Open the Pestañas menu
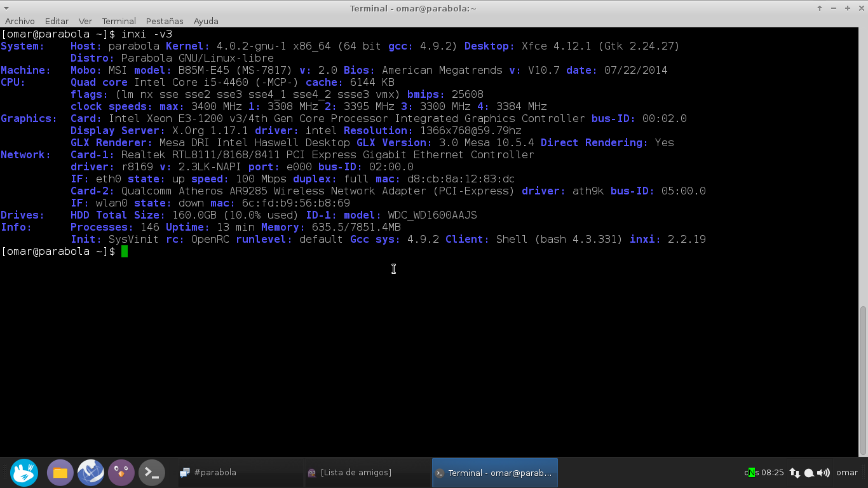The height and width of the screenshot is (488, 868). click(x=165, y=21)
